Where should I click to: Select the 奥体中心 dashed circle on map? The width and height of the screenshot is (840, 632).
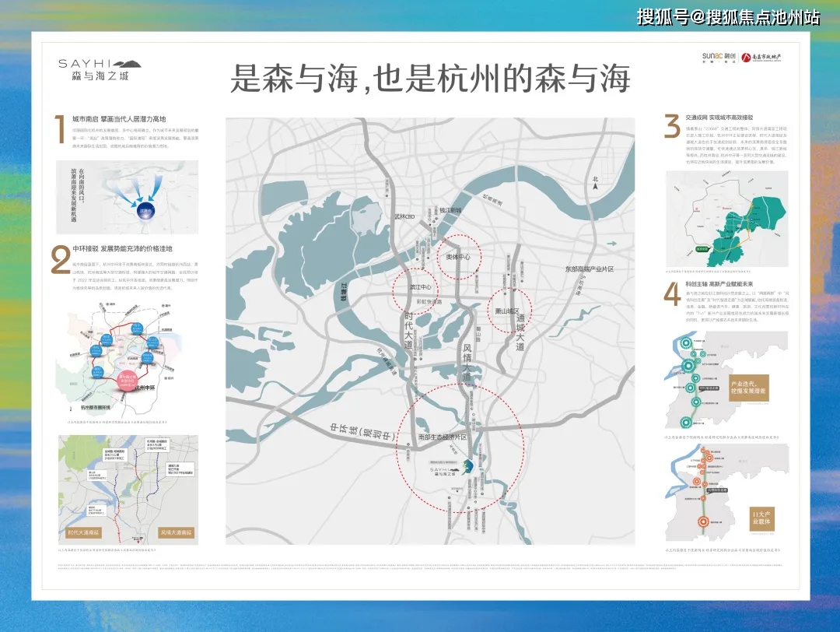[458, 256]
